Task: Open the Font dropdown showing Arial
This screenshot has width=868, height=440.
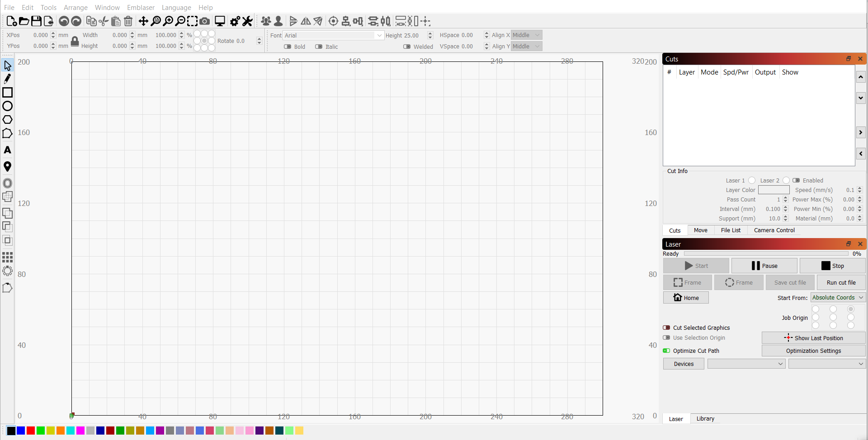Action: click(333, 35)
